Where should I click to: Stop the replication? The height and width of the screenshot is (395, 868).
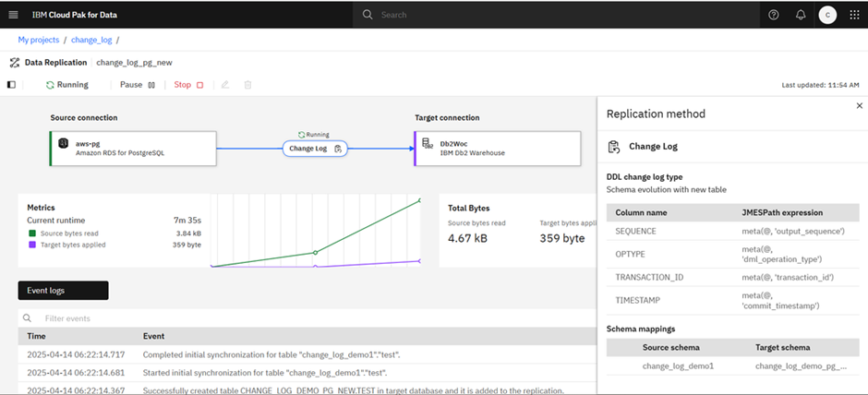188,85
